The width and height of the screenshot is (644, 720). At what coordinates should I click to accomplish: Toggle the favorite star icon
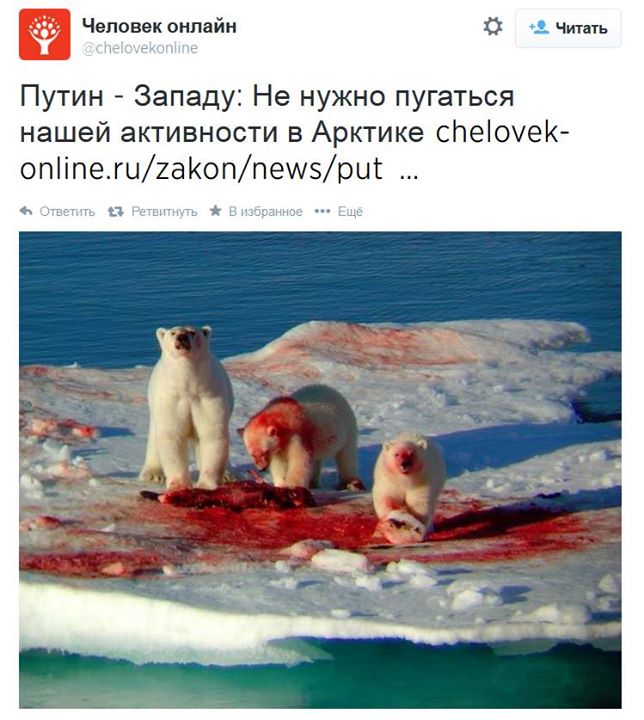tap(215, 211)
